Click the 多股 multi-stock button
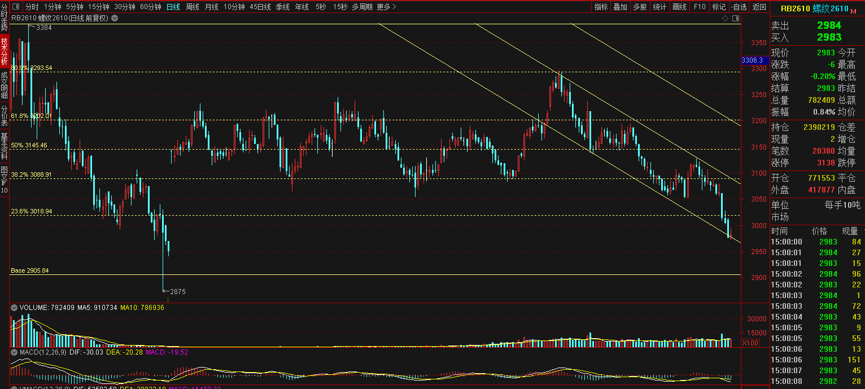Image resolution: width=865 pixels, height=389 pixels. [639, 7]
